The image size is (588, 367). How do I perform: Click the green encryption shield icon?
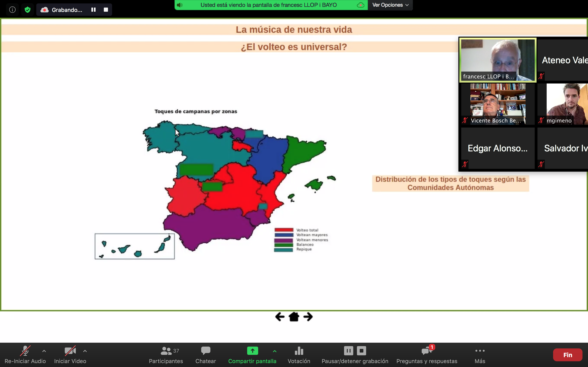click(x=28, y=10)
